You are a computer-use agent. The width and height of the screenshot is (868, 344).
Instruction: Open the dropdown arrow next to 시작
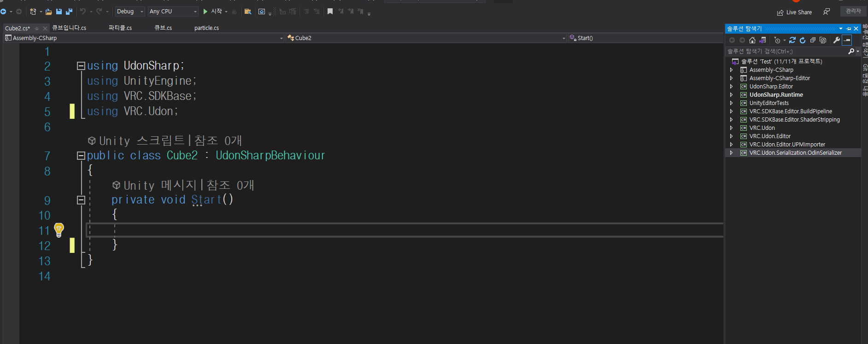click(x=226, y=12)
